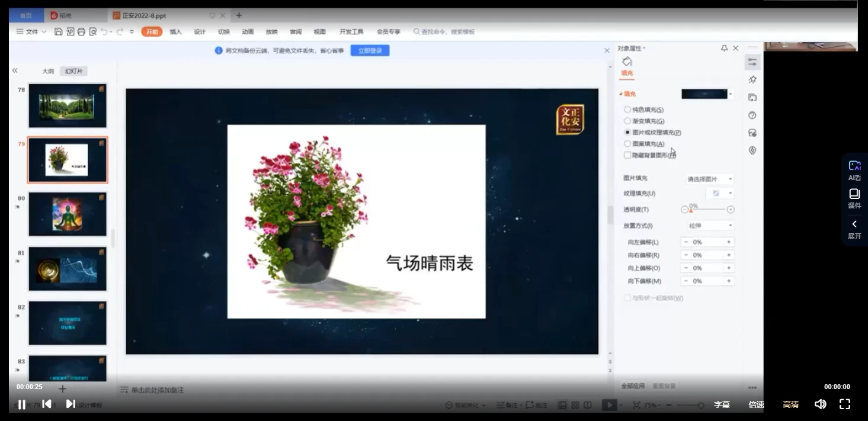
Task: Open the 首页 home tab
Action: point(26,15)
